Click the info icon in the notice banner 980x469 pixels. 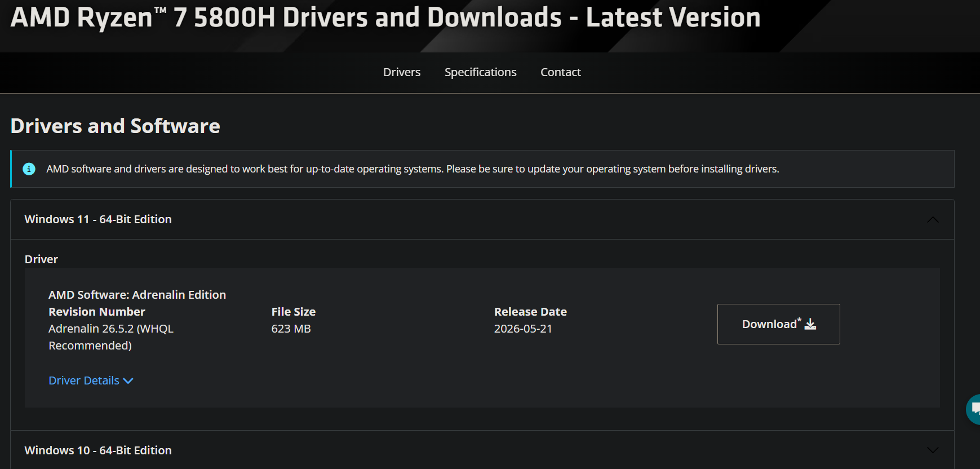click(29, 169)
